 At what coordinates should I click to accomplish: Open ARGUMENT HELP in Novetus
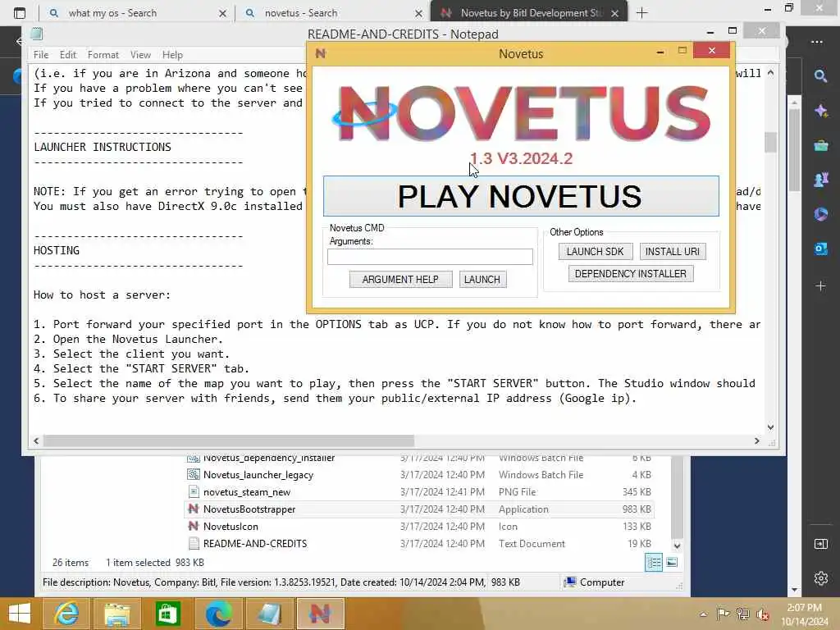click(400, 279)
